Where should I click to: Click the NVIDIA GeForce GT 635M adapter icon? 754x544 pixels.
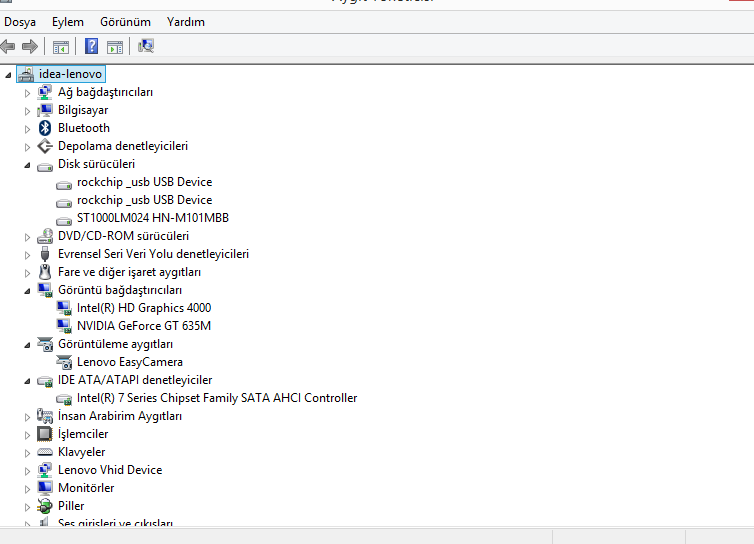pos(63,326)
